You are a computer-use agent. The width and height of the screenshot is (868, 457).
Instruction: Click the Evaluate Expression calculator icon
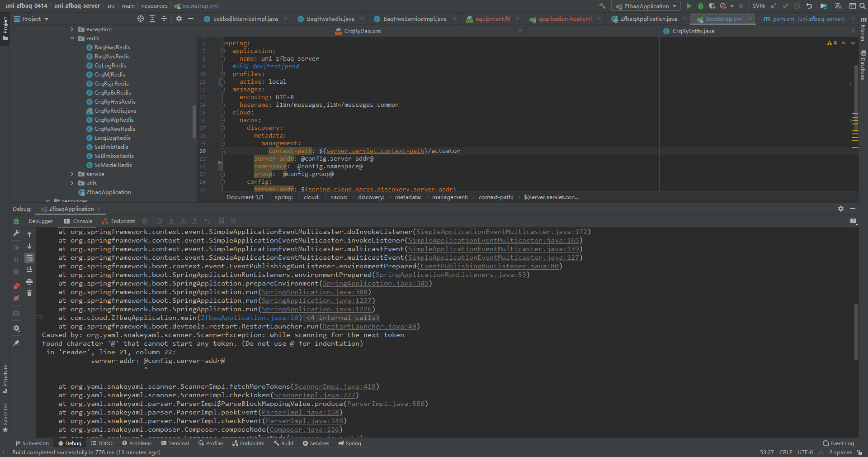pos(222,221)
